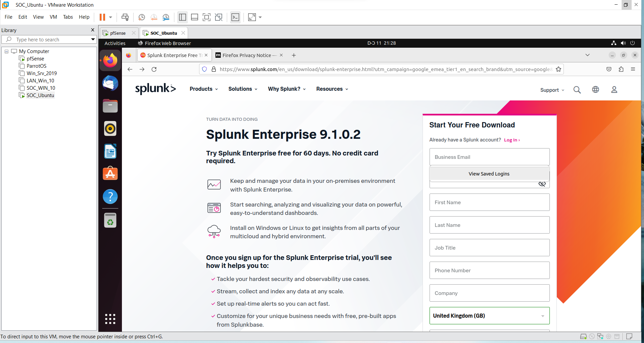Click the Send Ctrl+Alt+Del toolbar icon
The height and width of the screenshot is (343, 644).
(x=125, y=17)
